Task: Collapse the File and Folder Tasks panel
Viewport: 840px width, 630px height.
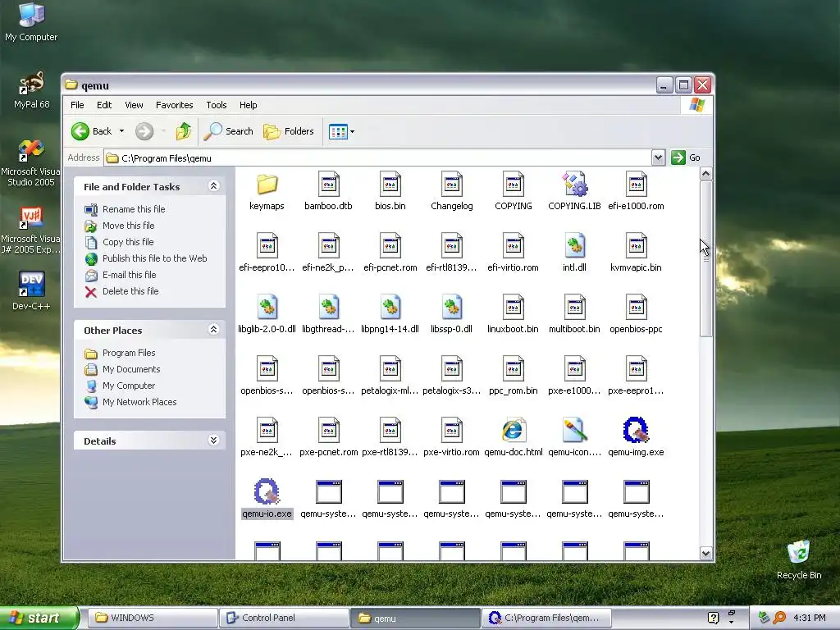Action: click(x=213, y=186)
